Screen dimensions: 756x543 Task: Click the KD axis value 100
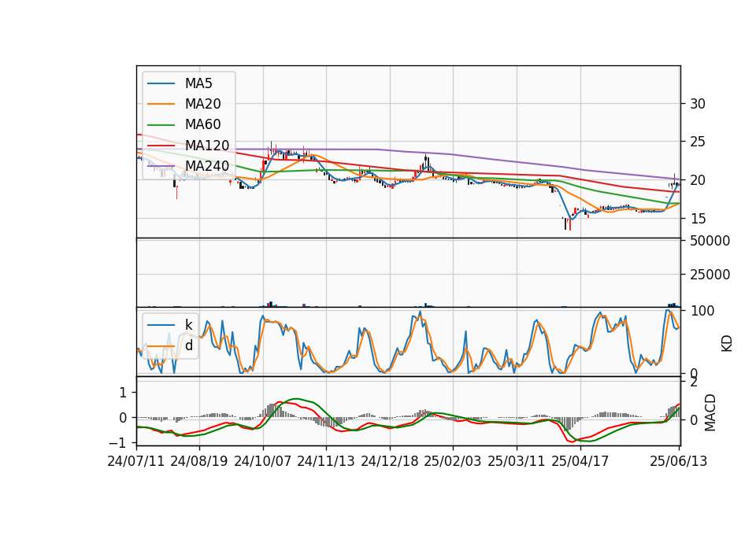tap(702, 311)
